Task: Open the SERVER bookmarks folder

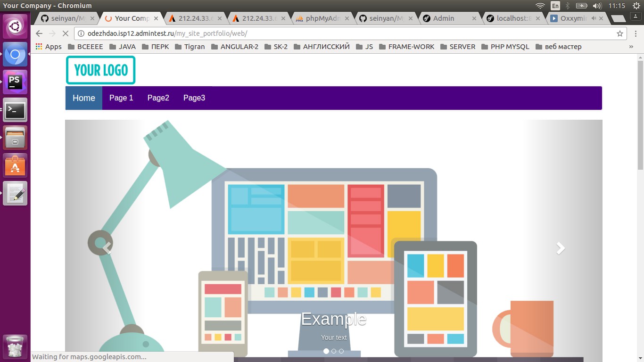Action: [x=458, y=47]
